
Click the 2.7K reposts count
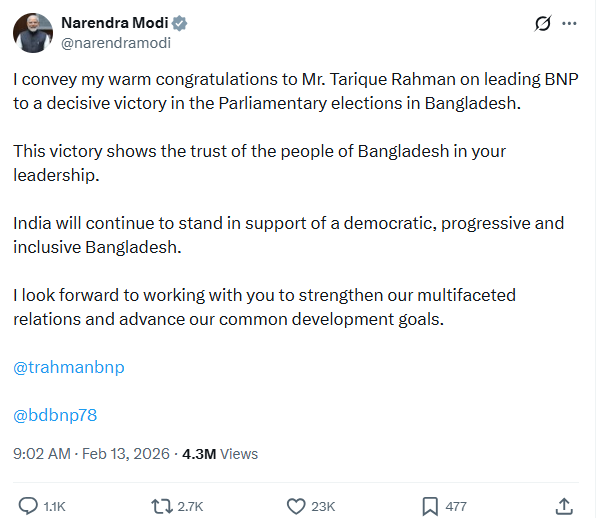[x=191, y=507]
